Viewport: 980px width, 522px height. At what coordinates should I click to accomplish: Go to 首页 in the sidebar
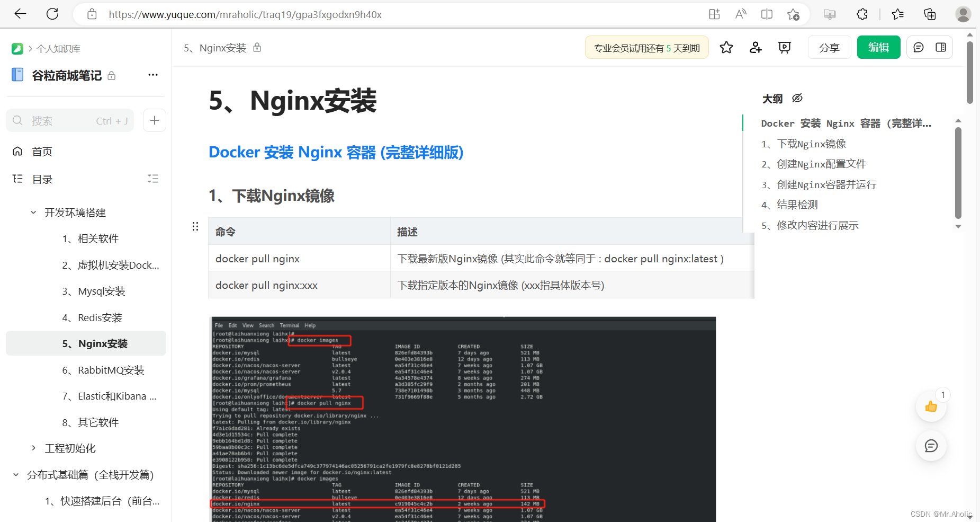(x=42, y=151)
